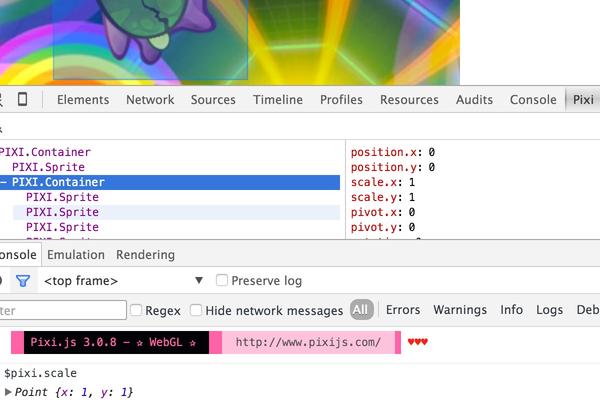600x400 pixels.
Task: Select the Pixi devtools tab
Action: [x=583, y=100]
